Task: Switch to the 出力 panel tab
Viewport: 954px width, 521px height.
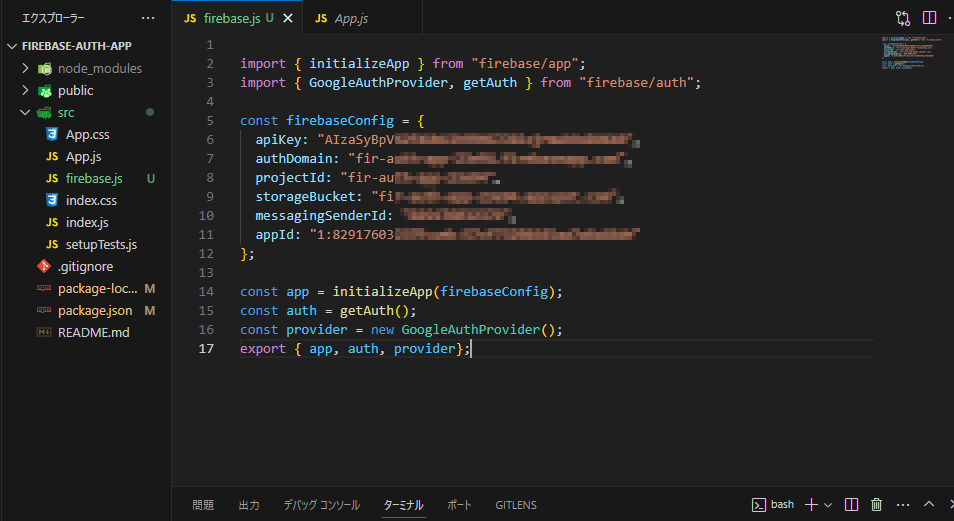Action: point(249,505)
